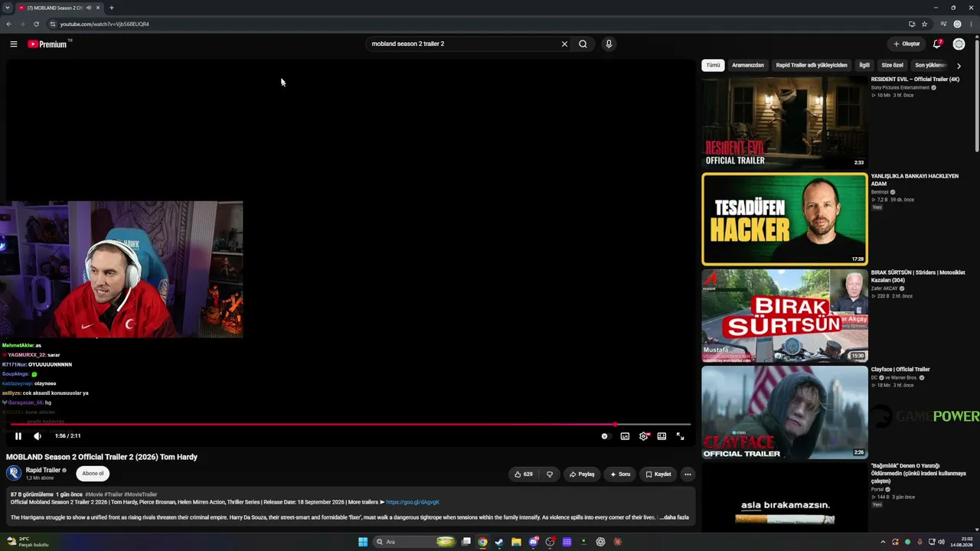Open the Tesadüfen Hacker video thumbnail
The width and height of the screenshot is (980, 551).
pyautogui.click(x=785, y=219)
